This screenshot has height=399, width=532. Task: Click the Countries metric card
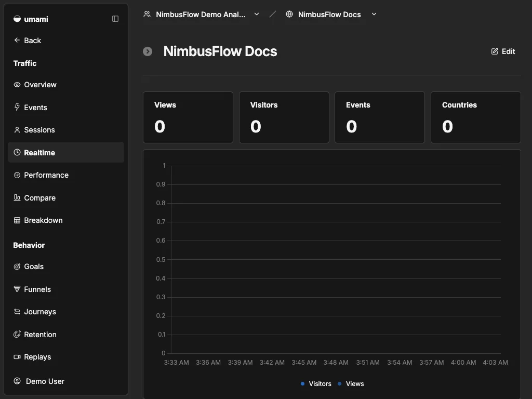(x=476, y=117)
